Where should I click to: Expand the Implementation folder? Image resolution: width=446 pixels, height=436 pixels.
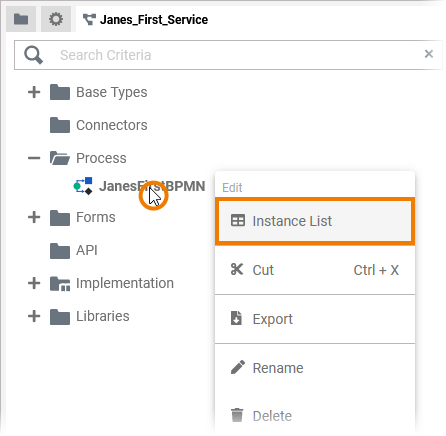34,283
